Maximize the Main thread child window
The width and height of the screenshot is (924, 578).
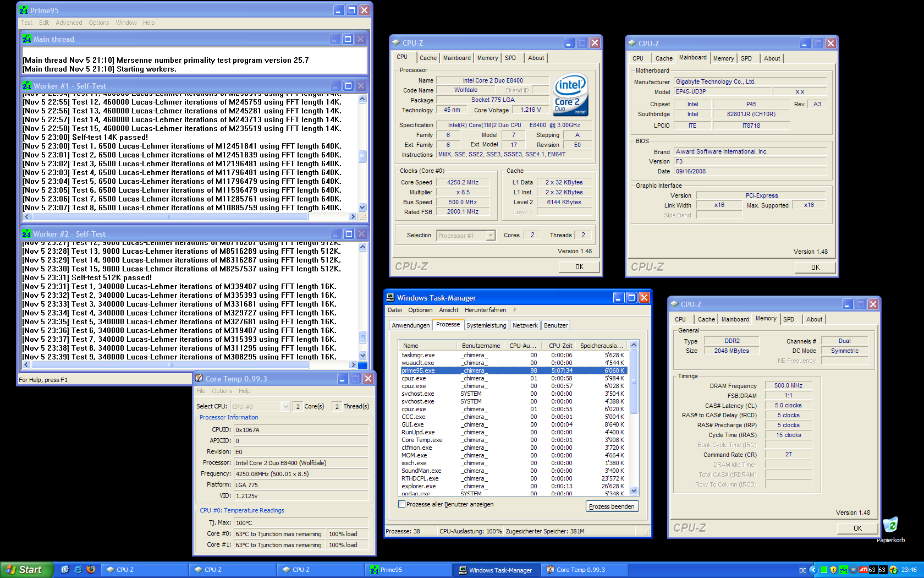tap(348, 39)
